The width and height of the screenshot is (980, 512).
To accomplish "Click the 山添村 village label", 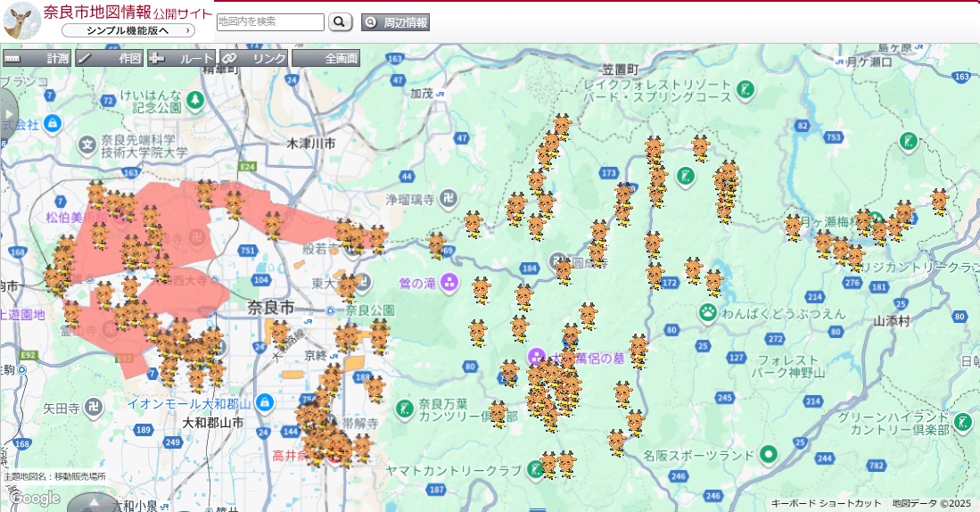I will [x=892, y=321].
